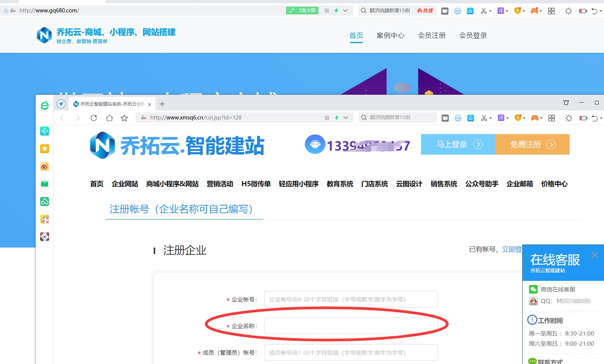Click the scissors screenshot tool in front window
The height and width of the screenshot is (364, 604).
tap(484, 118)
